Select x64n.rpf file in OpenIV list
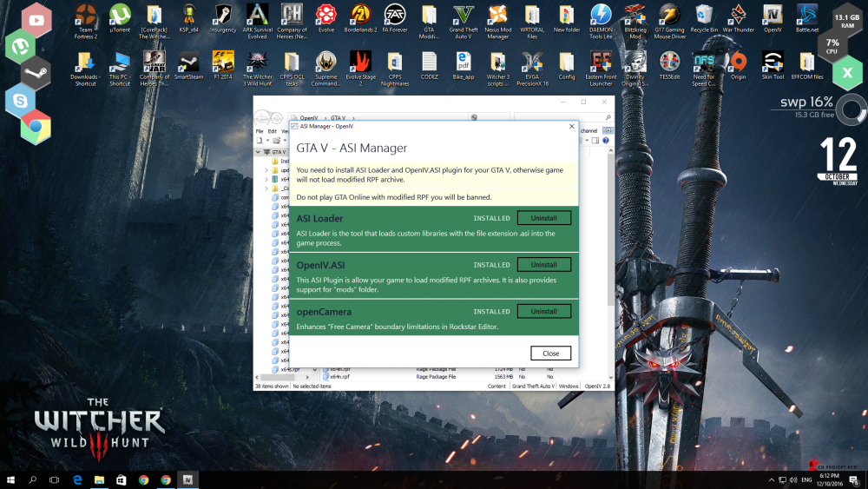The image size is (868, 489). click(340, 377)
